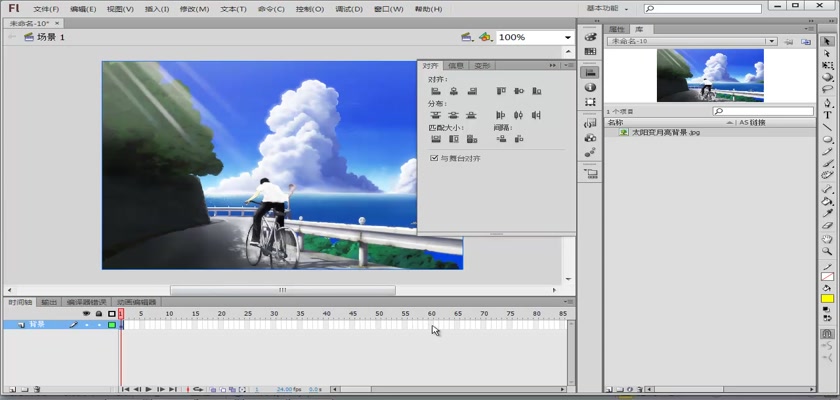This screenshot has height=400, width=840.
Task: Select the Subselection tool
Action: [827, 54]
